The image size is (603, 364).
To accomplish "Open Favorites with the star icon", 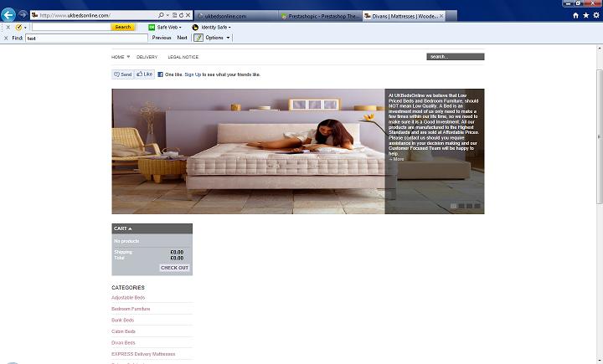I will pyautogui.click(x=585, y=15).
